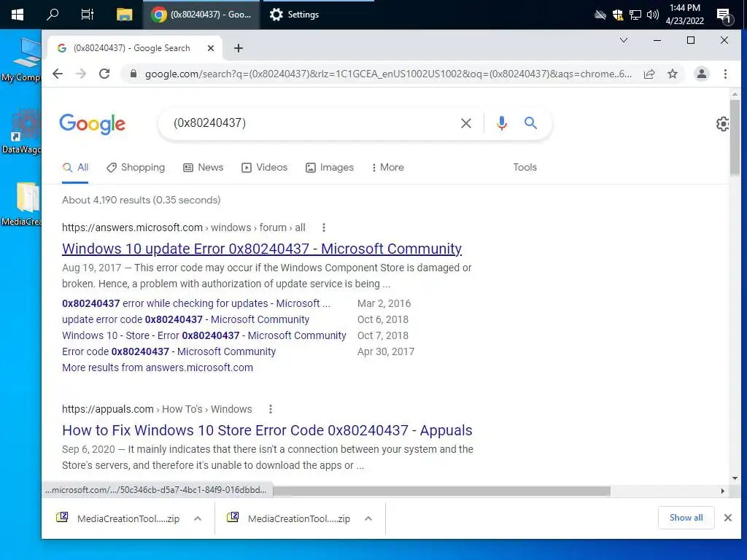Close the downloads bar
This screenshot has height=560, width=747.
click(x=727, y=518)
